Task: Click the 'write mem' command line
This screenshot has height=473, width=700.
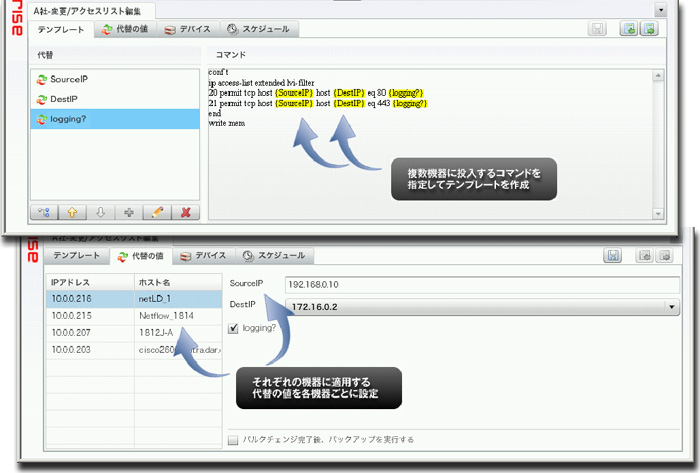Action: pyautogui.click(x=227, y=124)
